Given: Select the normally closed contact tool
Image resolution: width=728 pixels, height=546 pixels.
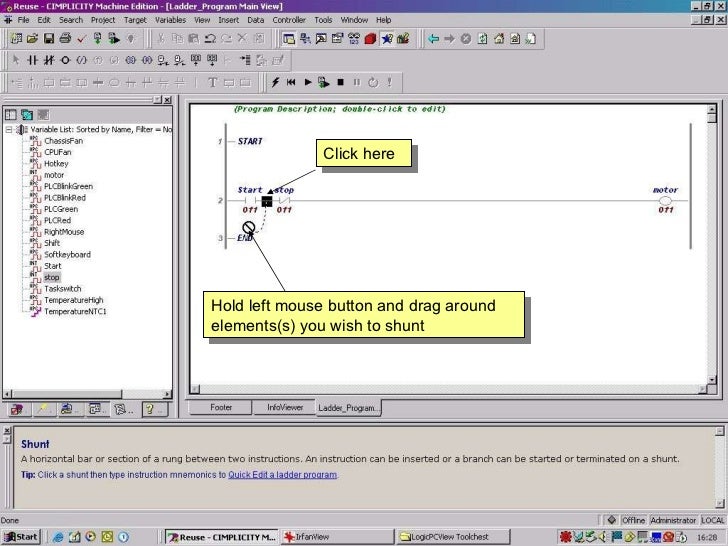Looking at the screenshot, I should point(49,60).
